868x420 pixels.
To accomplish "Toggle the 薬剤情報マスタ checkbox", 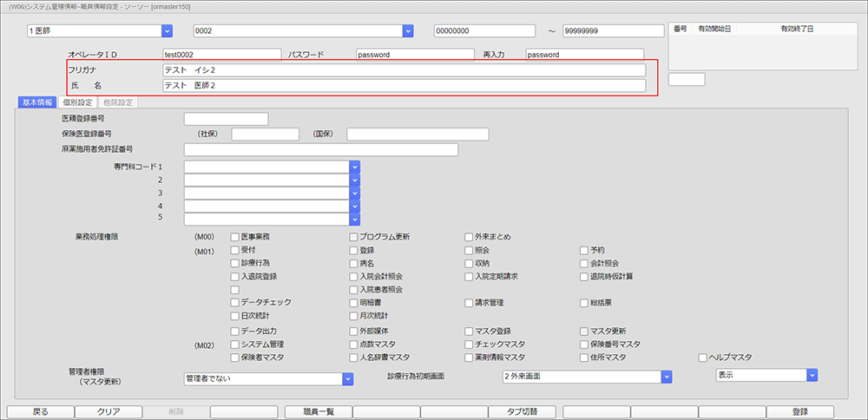I will pyautogui.click(x=470, y=358).
